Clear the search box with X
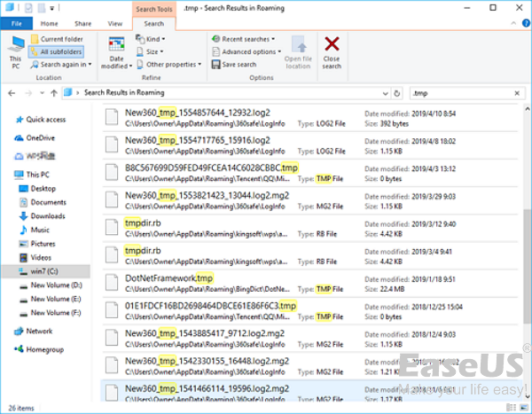The height and width of the screenshot is (414, 532). pyautogui.click(x=517, y=93)
